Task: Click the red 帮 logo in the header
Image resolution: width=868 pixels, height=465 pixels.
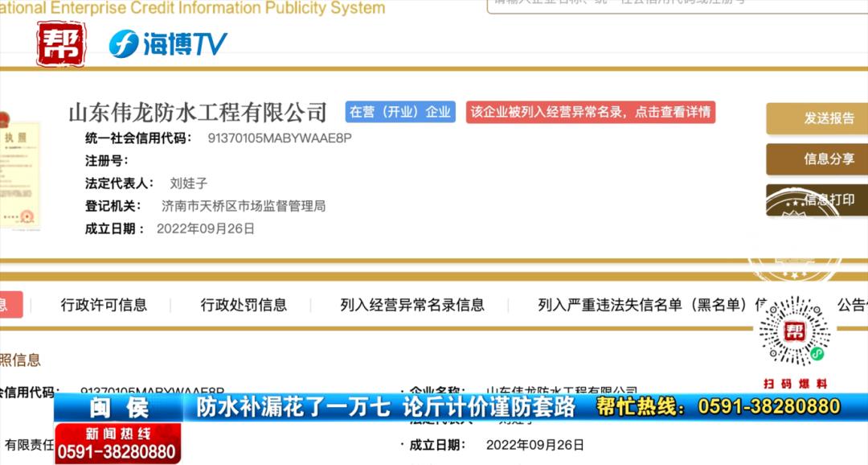Action: click(x=61, y=43)
